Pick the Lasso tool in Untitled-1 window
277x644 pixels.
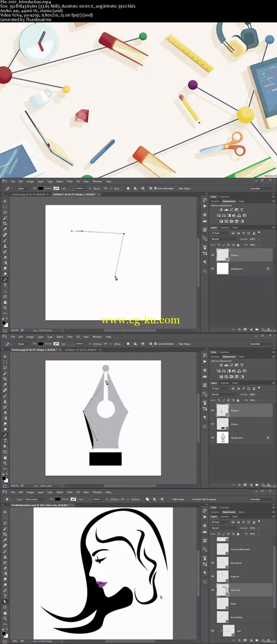point(5,212)
